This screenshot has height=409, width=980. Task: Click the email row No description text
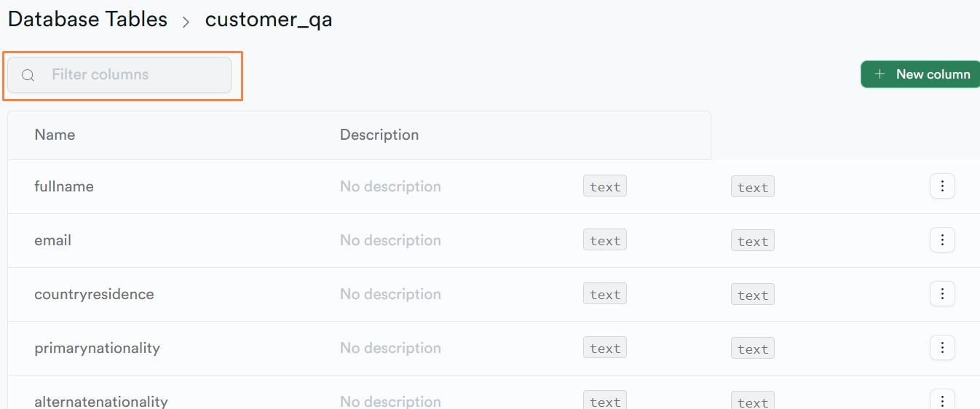(390, 240)
